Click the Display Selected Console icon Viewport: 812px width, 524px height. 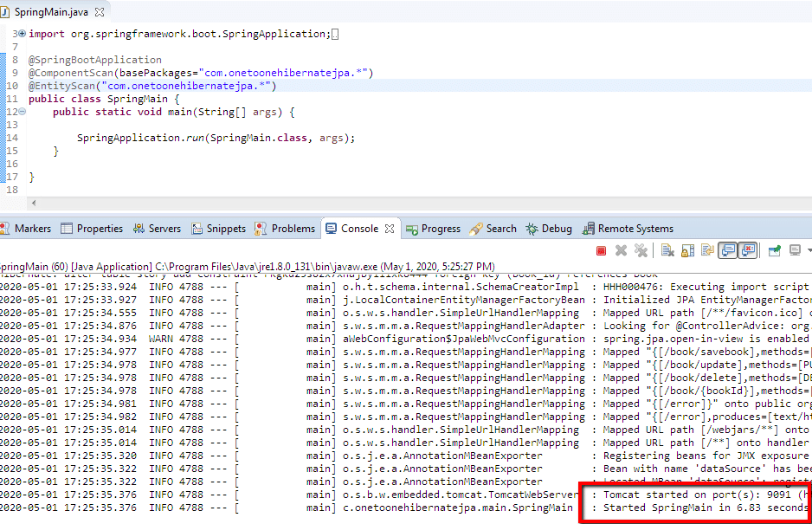point(795,250)
